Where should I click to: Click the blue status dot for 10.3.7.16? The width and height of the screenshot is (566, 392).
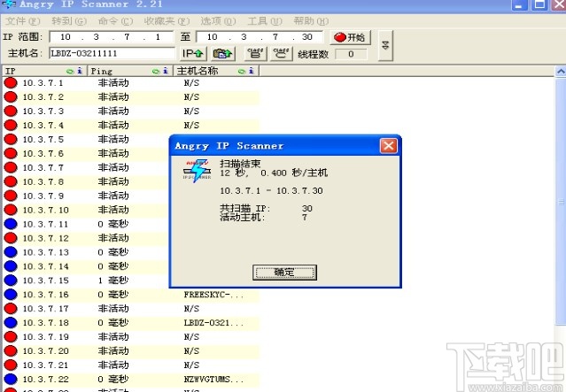[x=11, y=295]
